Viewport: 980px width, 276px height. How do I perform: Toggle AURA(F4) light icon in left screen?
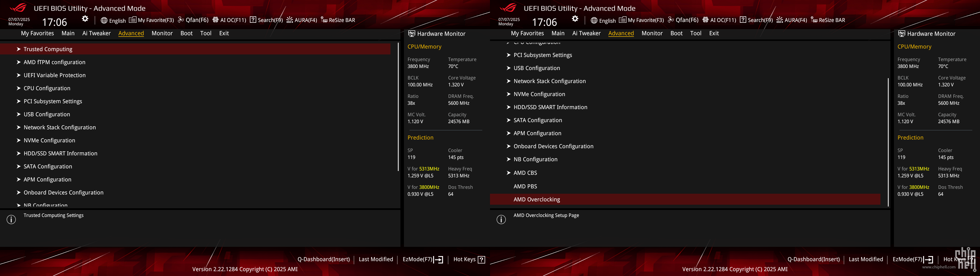click(289, 20)
